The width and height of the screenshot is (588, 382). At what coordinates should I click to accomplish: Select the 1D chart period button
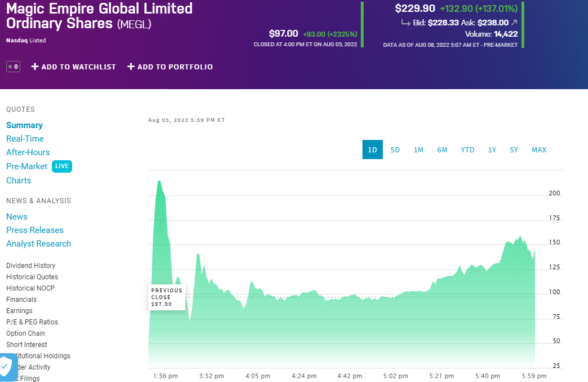373,150
